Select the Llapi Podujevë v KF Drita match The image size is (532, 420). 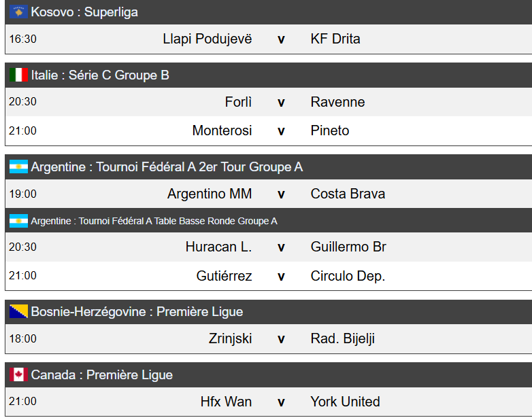[281, 39]
